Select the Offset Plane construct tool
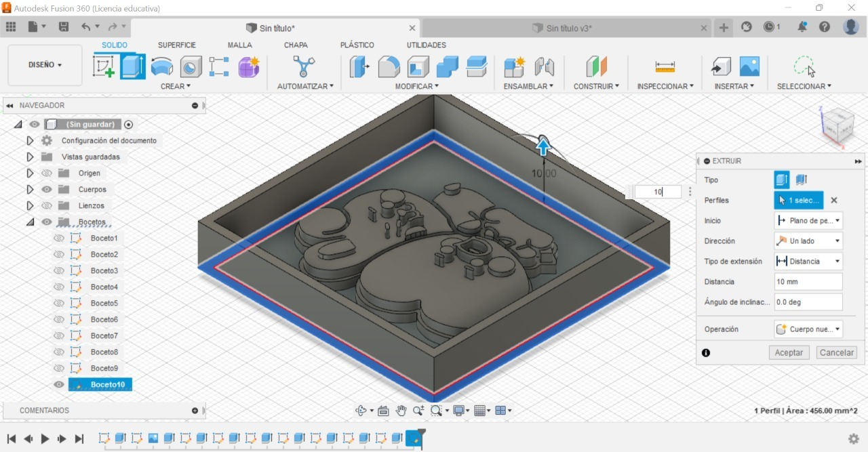 point(596,66)
